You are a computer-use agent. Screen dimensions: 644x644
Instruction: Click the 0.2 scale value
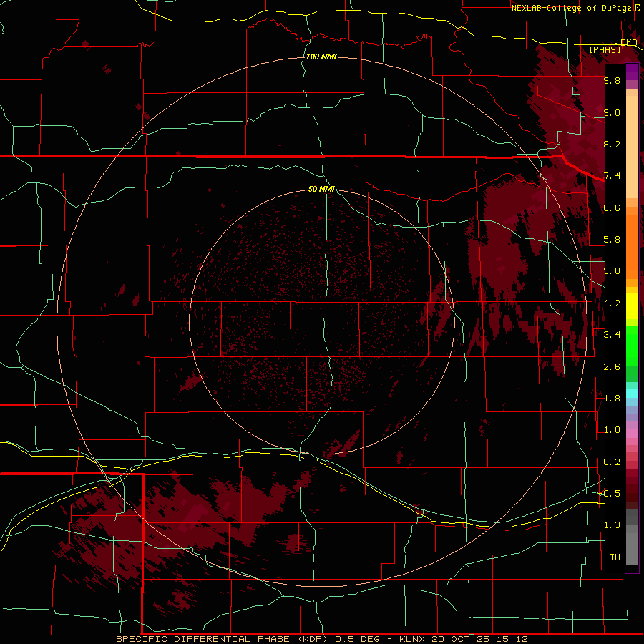point(612,462)
